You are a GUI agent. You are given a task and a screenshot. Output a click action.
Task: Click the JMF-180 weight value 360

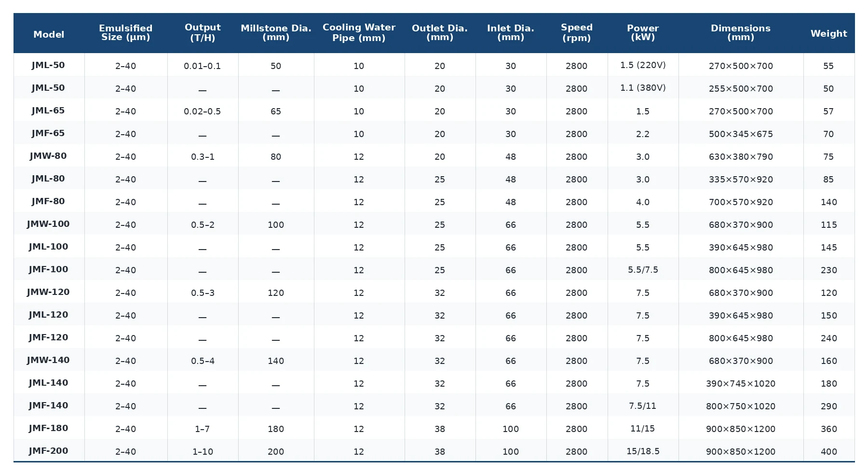(828, 429)
